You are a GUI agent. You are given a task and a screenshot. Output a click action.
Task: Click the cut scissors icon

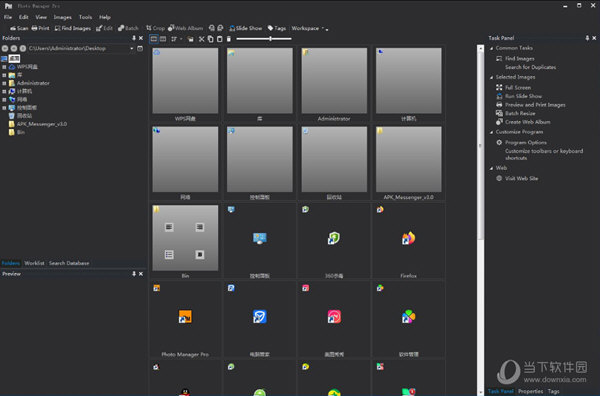(x=202, y=39)
